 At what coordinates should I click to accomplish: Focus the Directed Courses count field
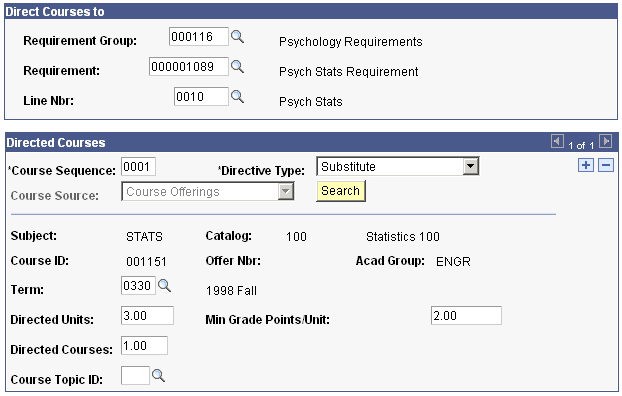coord(144,346)
